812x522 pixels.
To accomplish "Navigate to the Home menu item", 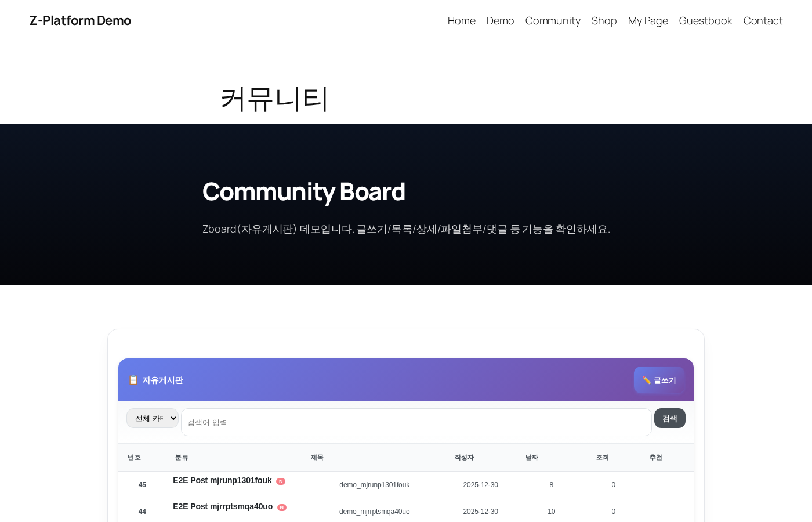I will tap(461, 20).
